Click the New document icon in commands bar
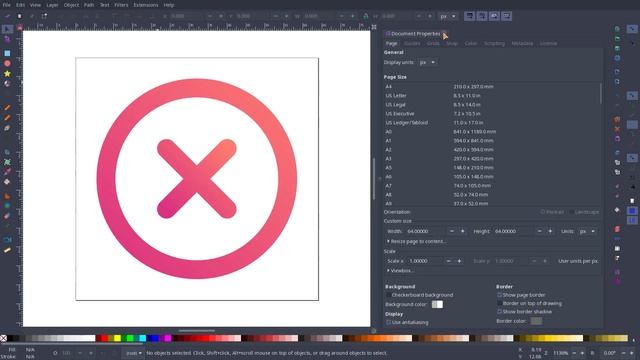The image size is (640, 360). click(x=618, y=29)
